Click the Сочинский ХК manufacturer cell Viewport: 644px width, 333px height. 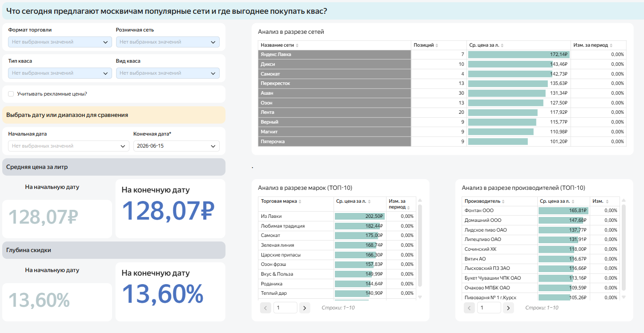point(499,249)
